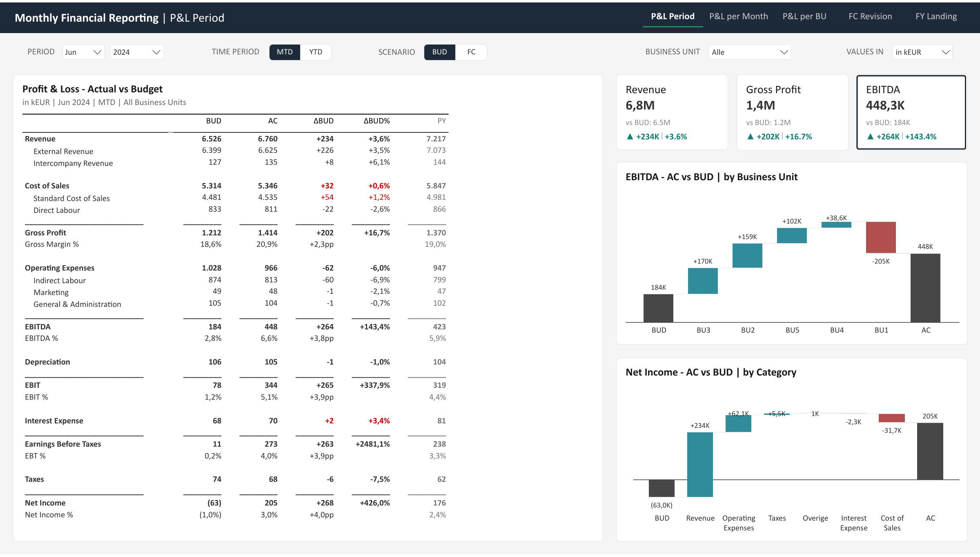Select the MTD time period
Viewport: 980px width, 557px height.
tap(285, 52)
